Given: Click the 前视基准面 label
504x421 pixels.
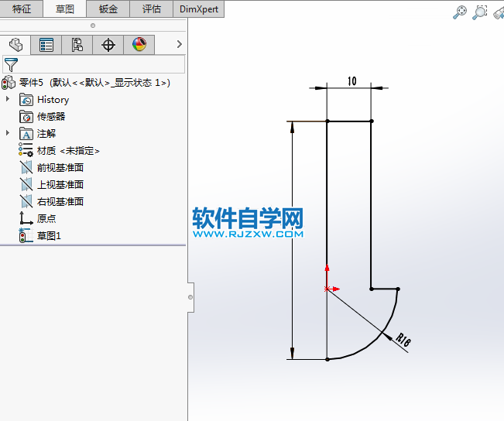Looking at the screenshot, I should tap(60, 167).
